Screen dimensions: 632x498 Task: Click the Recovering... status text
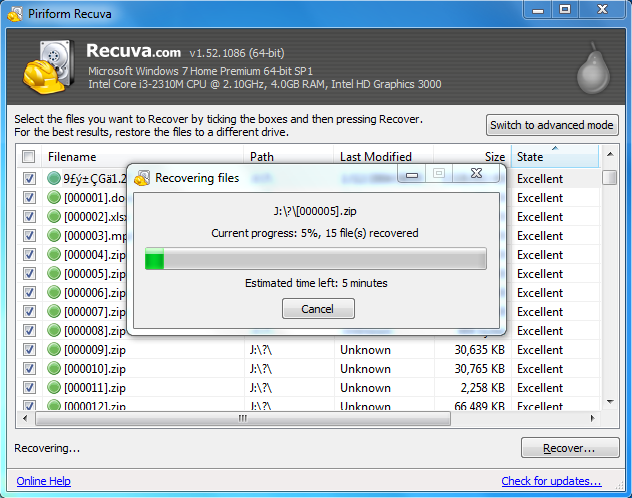[47, 448]
